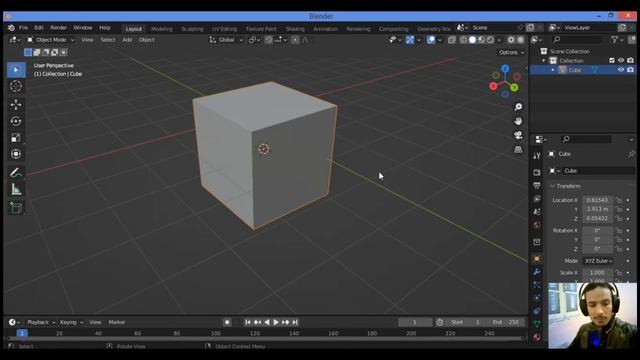The image size is (640, 360).
Task: Select the Annotate pencil tool
Action: click(x=16, y=173)
